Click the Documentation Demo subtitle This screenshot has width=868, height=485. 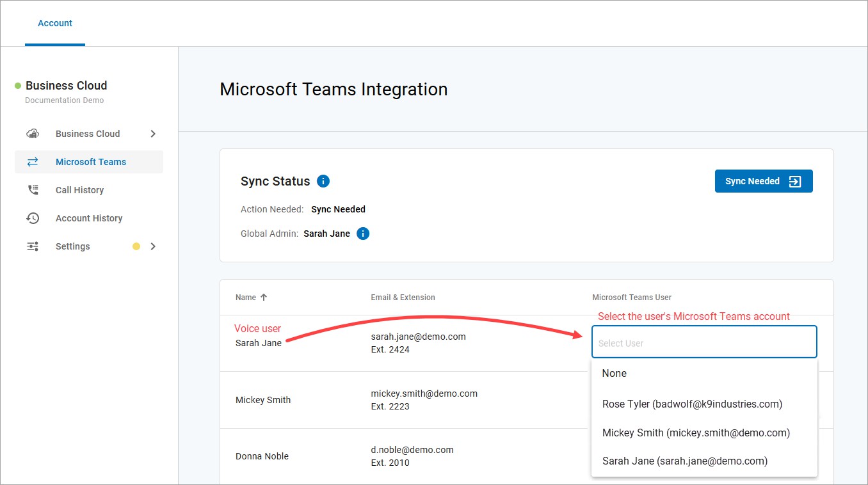pos(64,100)
